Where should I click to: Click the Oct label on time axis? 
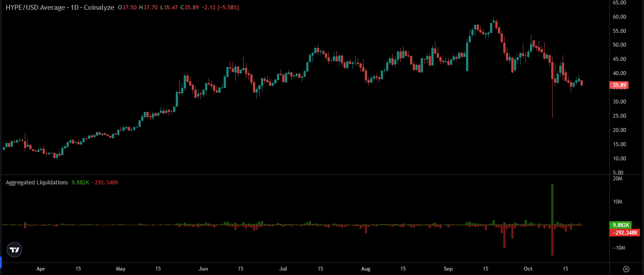click(528, 269)
